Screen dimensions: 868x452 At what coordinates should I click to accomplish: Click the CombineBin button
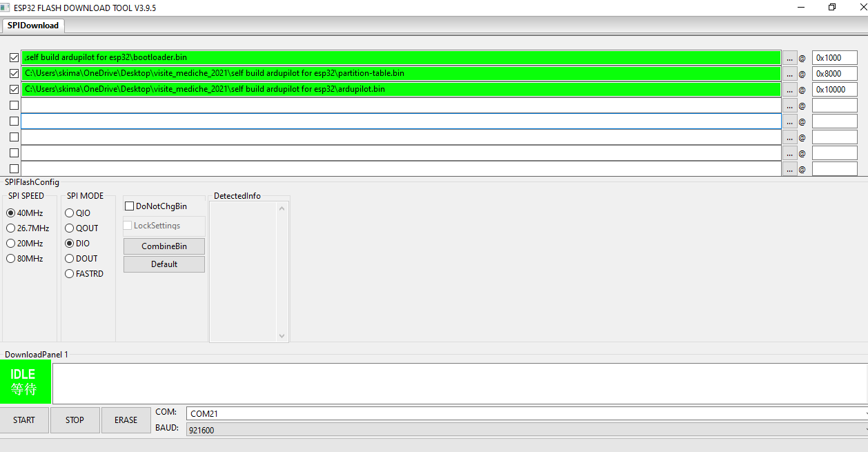pos(164,246)
